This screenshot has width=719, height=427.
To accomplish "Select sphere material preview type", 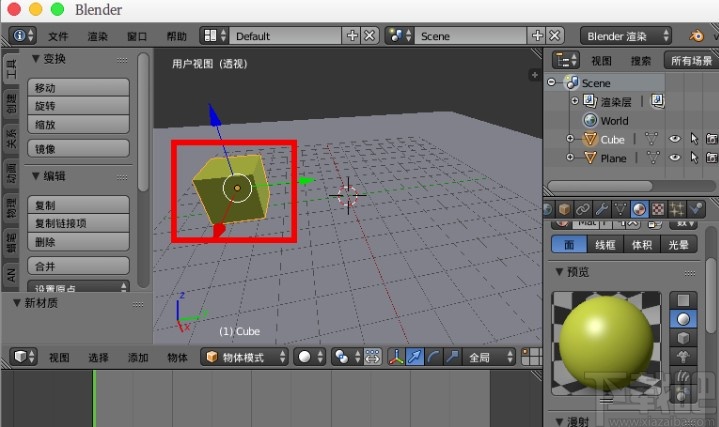I will point(683,319).
